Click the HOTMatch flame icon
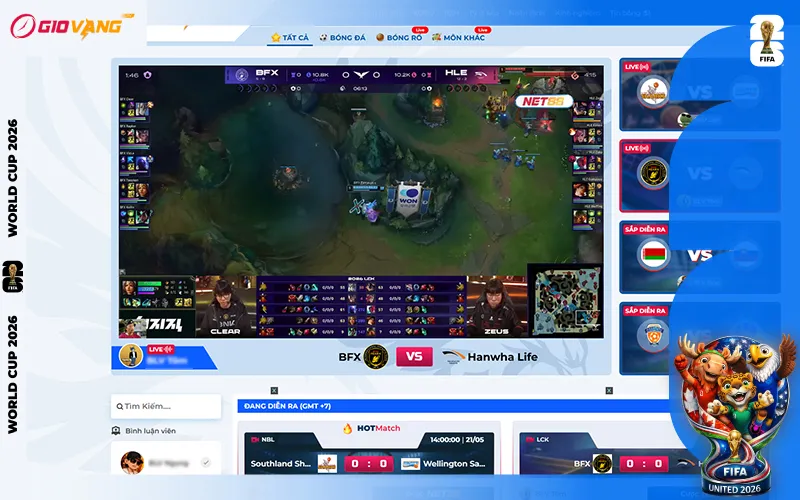800x500 pixels. click(x=347, y=428)
